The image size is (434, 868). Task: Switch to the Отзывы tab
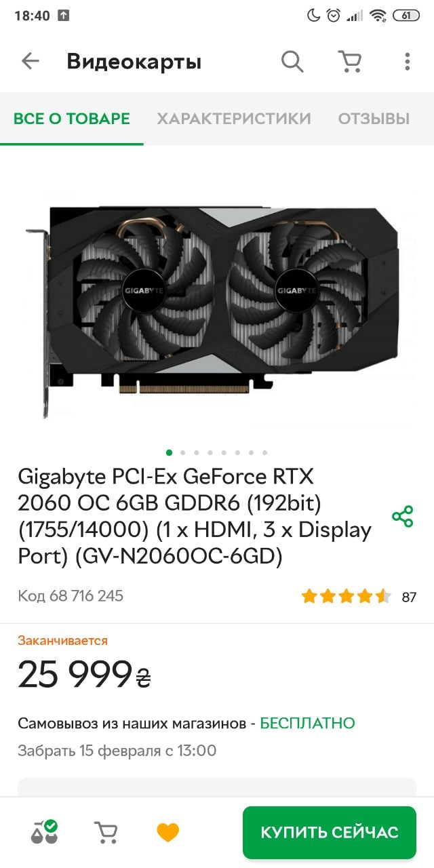click(374, 119)
